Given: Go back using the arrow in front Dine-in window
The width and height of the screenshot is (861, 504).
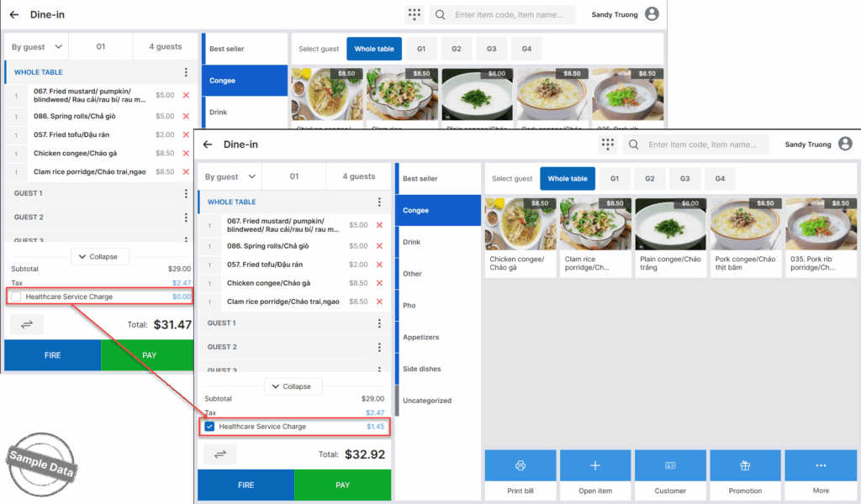Looking at the screenshot, I should [207, 144].
